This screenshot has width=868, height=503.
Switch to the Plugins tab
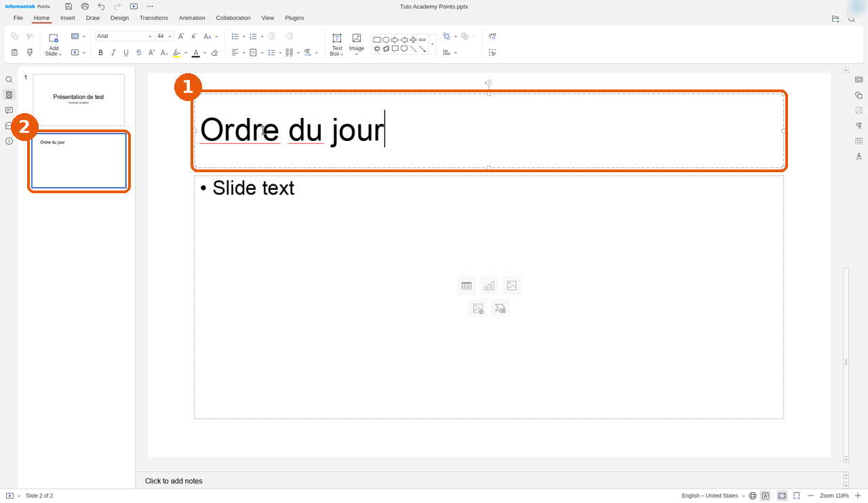294,18
